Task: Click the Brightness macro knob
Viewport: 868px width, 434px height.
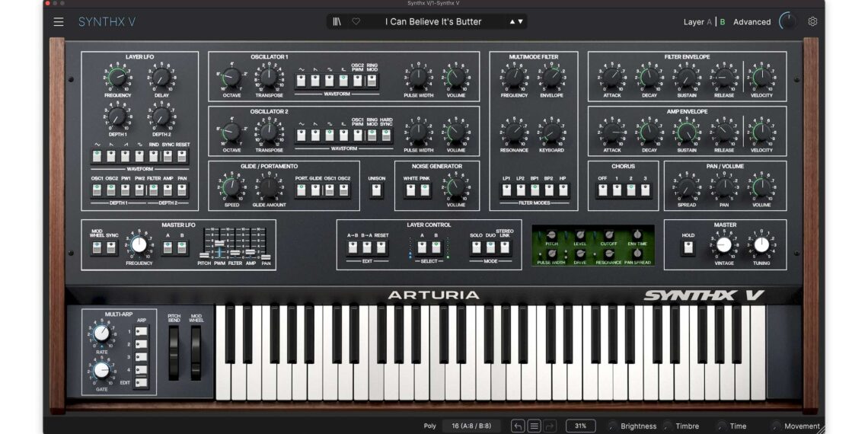Action: [x=613, y=426]
